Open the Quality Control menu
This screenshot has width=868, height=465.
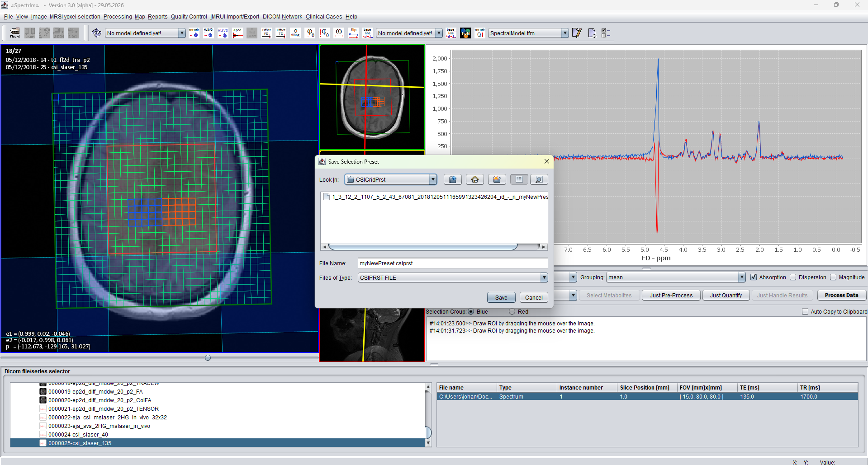[189, 16]
